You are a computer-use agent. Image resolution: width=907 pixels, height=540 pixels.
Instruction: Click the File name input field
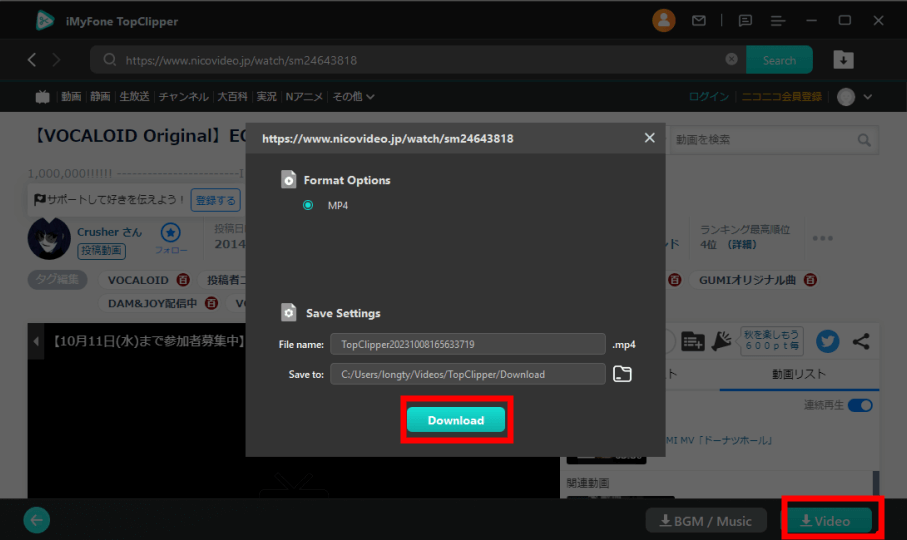(467, 344)
